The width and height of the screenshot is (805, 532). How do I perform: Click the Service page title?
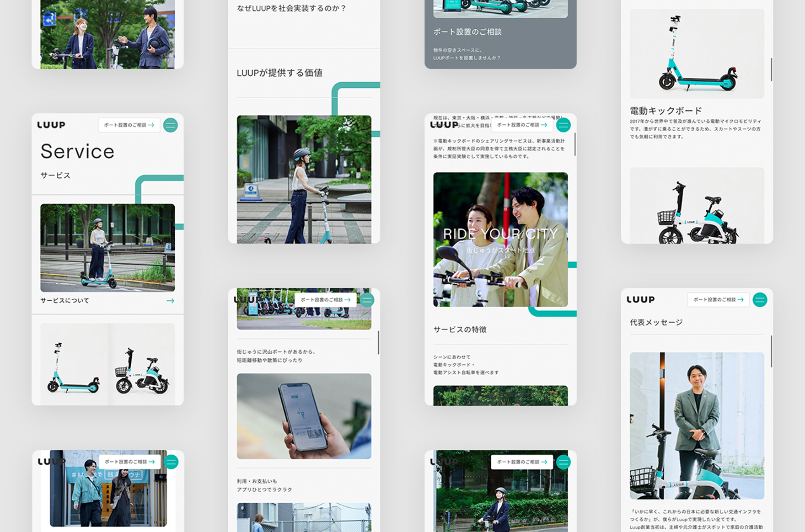77,151
